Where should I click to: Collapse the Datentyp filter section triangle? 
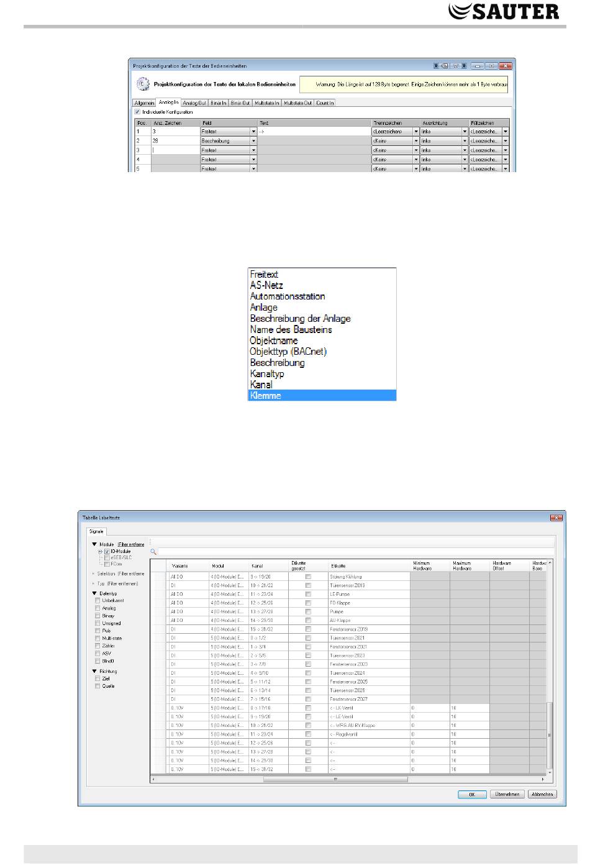pos(94,593)
